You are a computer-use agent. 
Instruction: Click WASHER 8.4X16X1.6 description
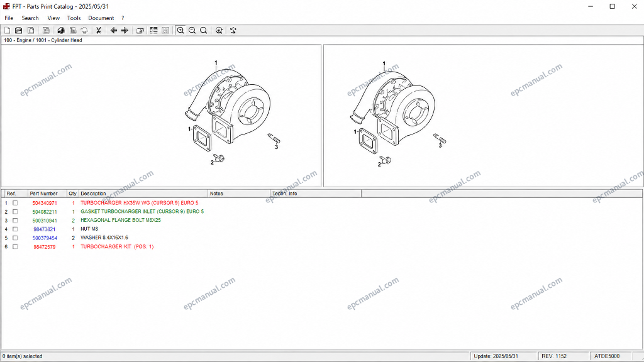[x=104, y=237]
